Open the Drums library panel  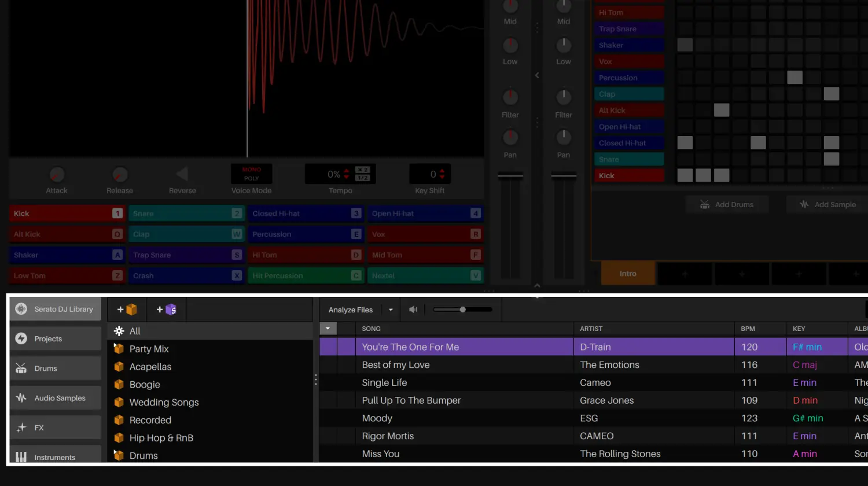click(56, 369)
